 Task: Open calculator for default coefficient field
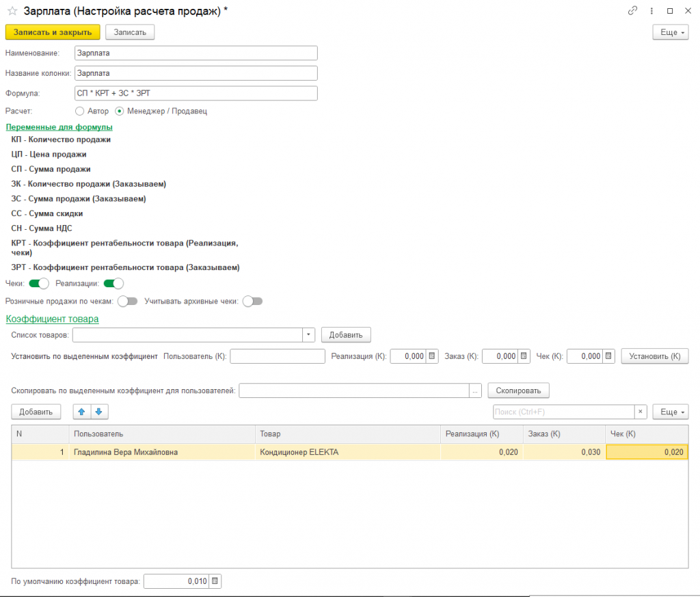(x=215, y=581)
